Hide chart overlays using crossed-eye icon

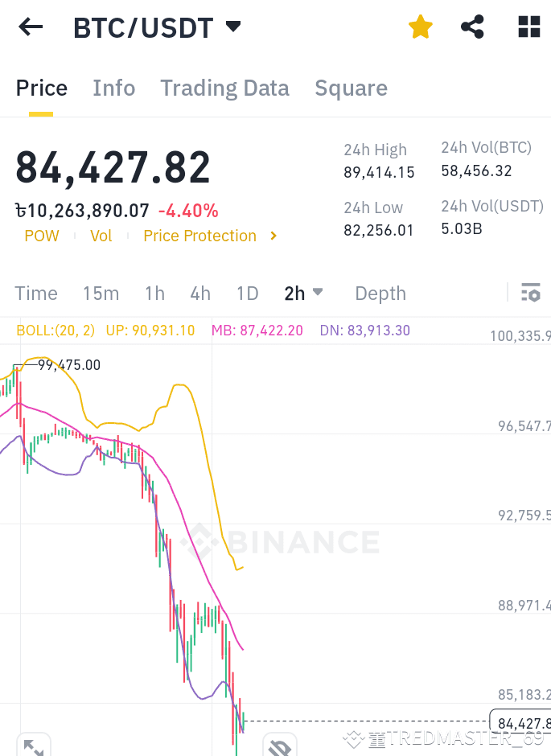coord(280,746)
